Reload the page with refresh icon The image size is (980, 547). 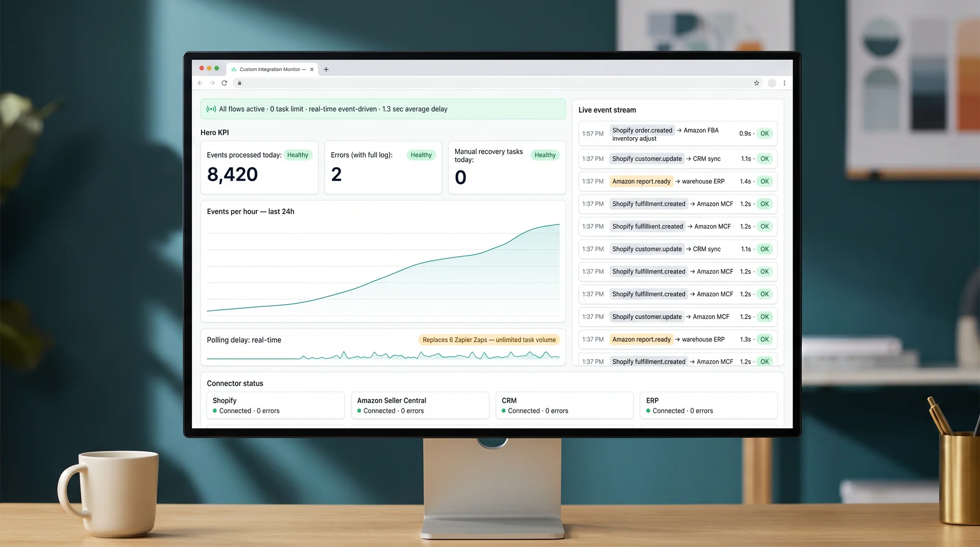coord(224,83)
